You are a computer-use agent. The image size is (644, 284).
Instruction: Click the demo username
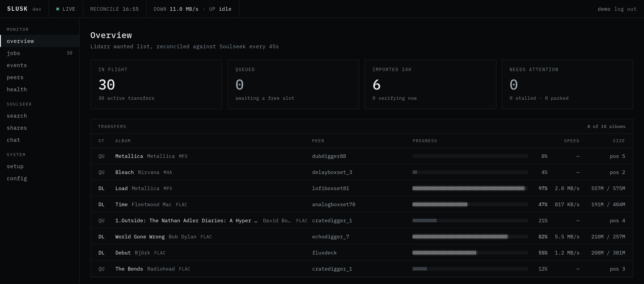click(604, 9)
